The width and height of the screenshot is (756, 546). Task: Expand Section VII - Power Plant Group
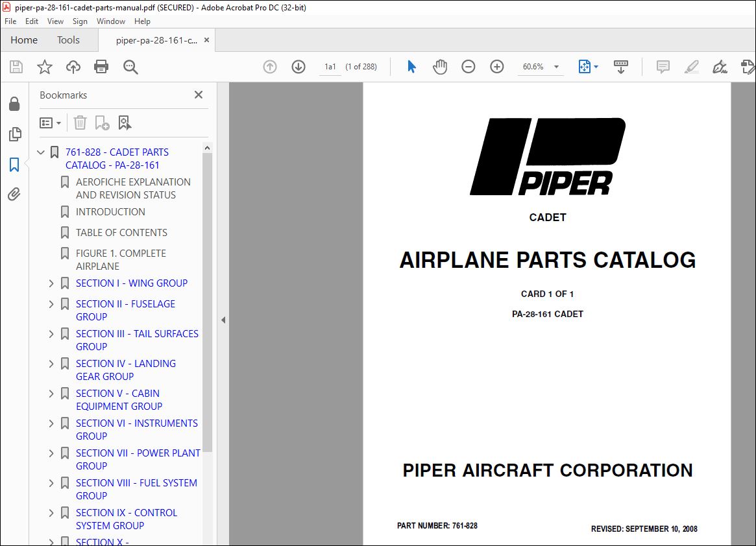click(51, 453)
